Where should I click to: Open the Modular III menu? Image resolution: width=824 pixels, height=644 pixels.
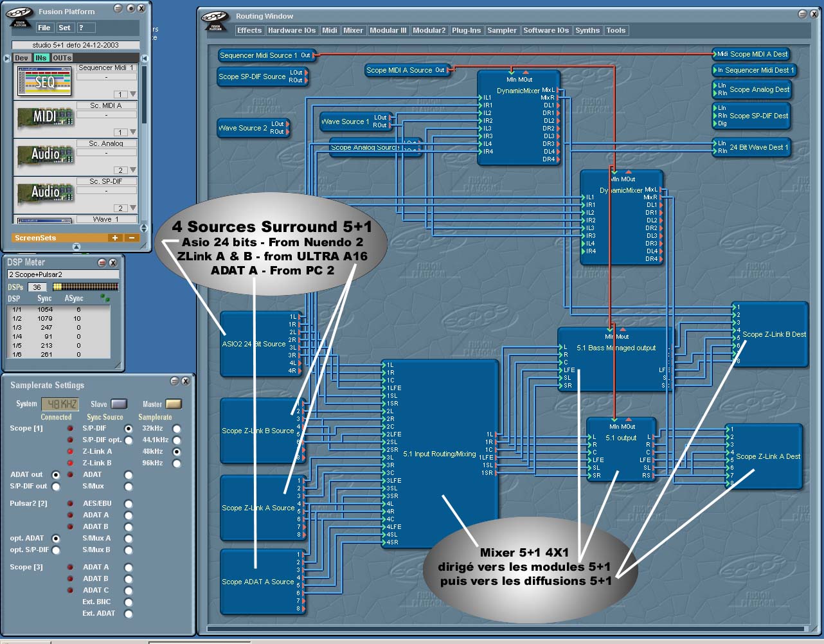[388, 30]
